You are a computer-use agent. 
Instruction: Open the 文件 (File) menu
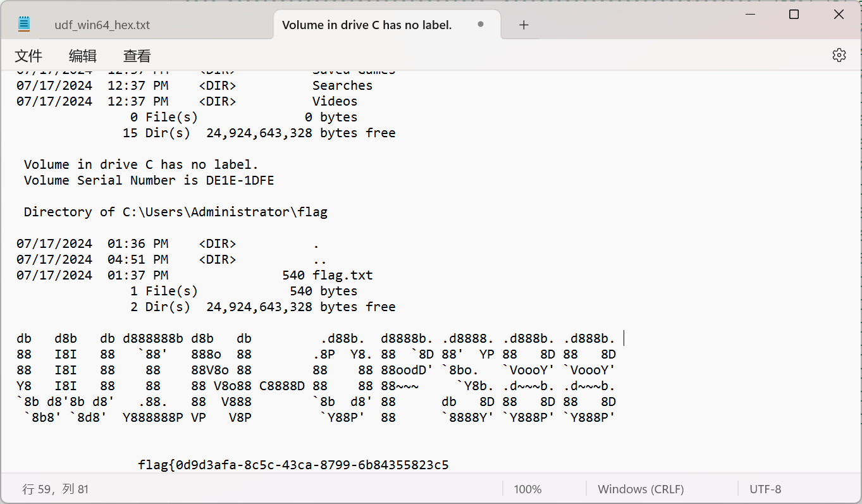click(28, 56)
